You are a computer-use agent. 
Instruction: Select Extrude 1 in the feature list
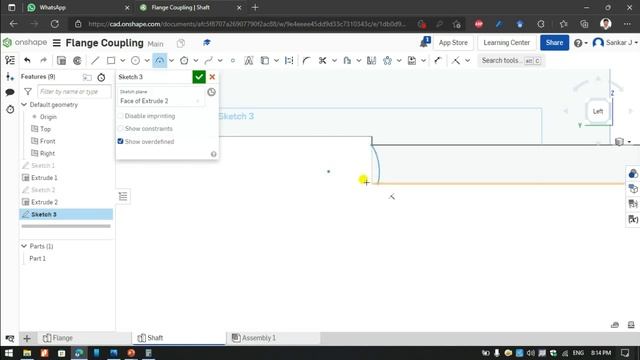[44, 178]
